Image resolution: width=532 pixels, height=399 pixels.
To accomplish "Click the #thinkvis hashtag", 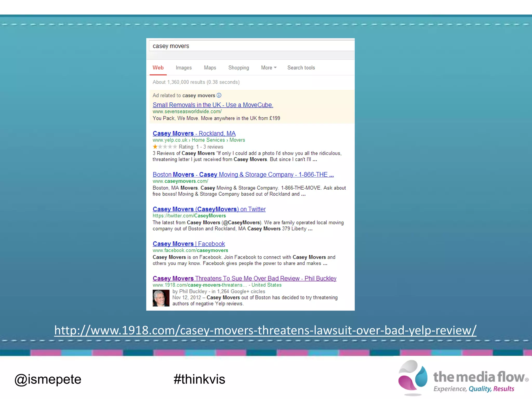I will pyautogui.click(x=199, y=379).
